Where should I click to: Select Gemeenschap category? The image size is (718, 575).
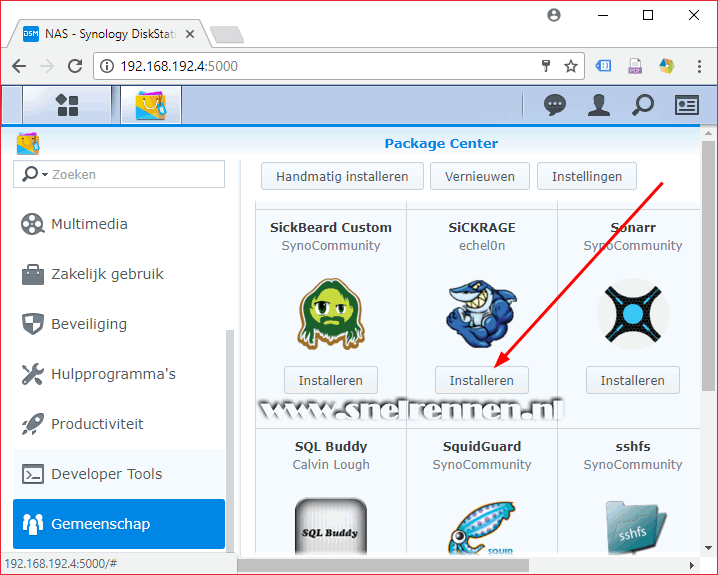click(x=119, y=524)
